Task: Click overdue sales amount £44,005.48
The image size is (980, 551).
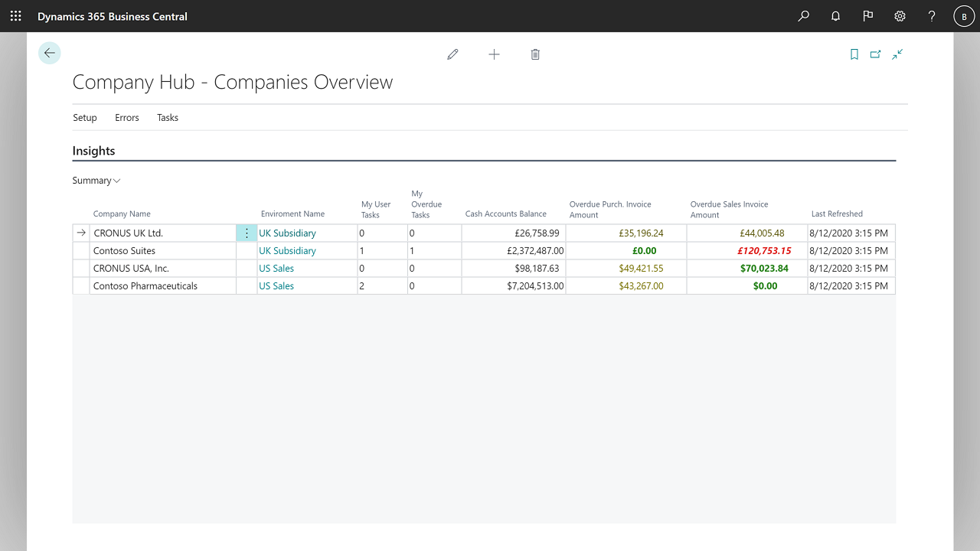Action: point(762,233)
